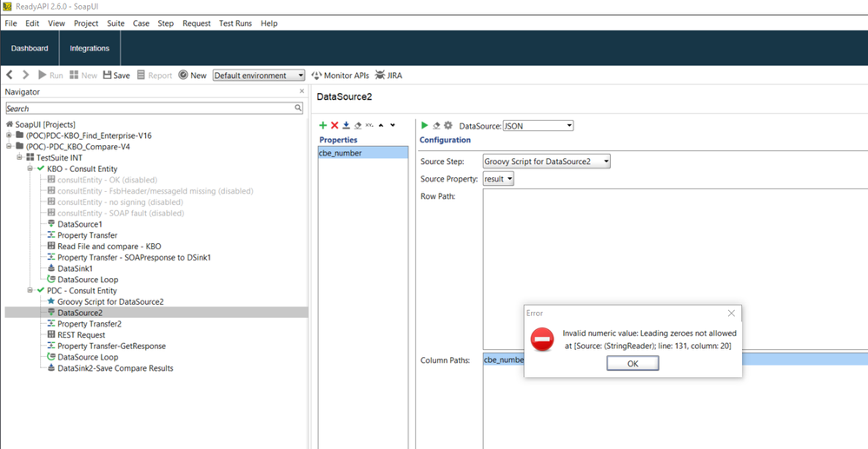
Task: Open the Source Property result dropdown
Action: (x=499, y=179)
